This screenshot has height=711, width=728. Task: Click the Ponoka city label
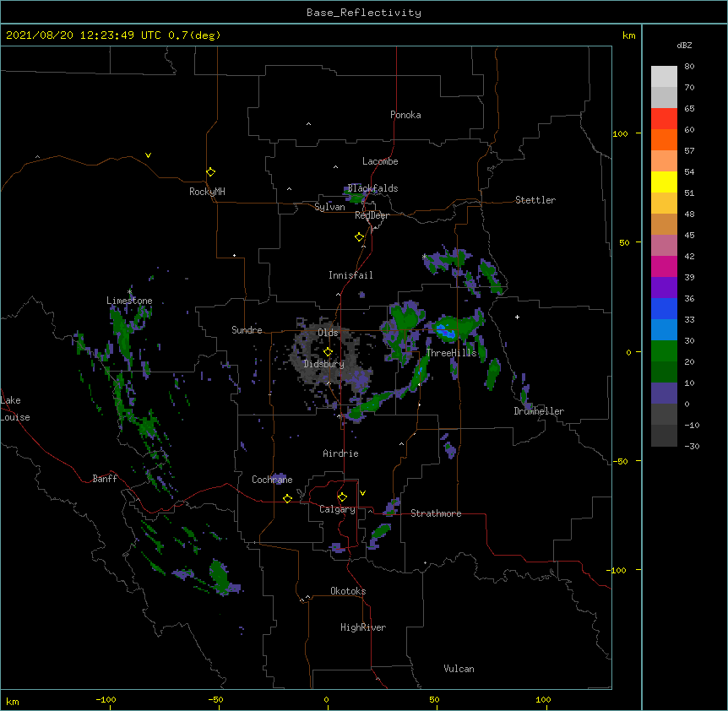click(405, 115)
